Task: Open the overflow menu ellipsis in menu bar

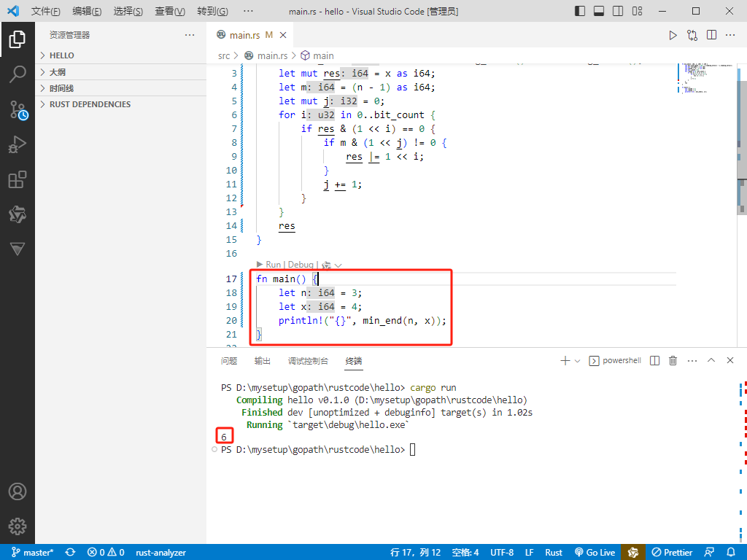Action: 248,11
